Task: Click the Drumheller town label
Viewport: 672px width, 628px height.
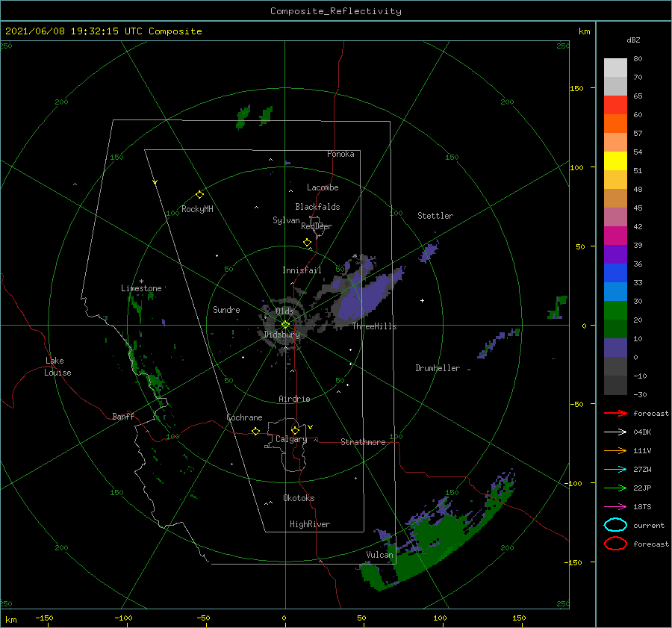Action: pos(438,368)
